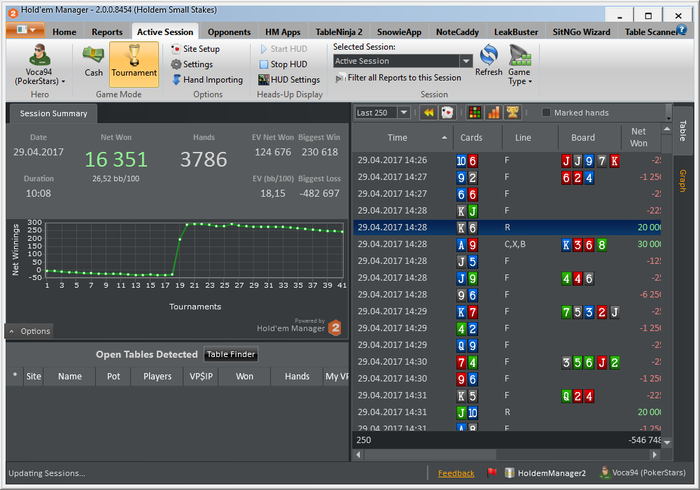This screenshot has height=490, width=700.
Task: Open the application menu button
Action: (x=25, y=30)
